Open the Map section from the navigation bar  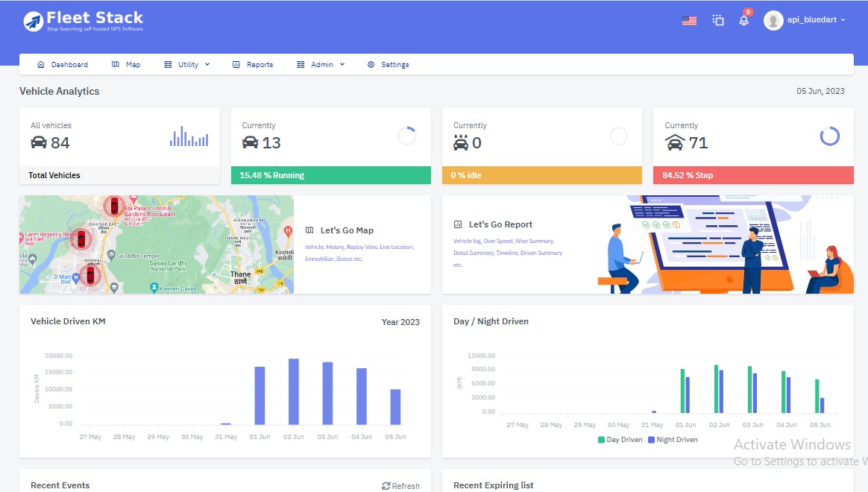pyautogui.click(x=126, y=64)
